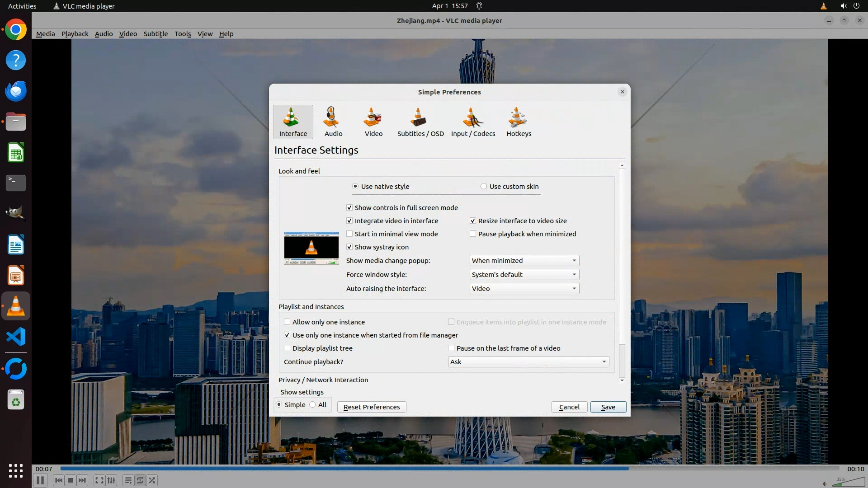Open the Subtitles / OSD preferences category
868x488 pixels.
pos(420,122)
